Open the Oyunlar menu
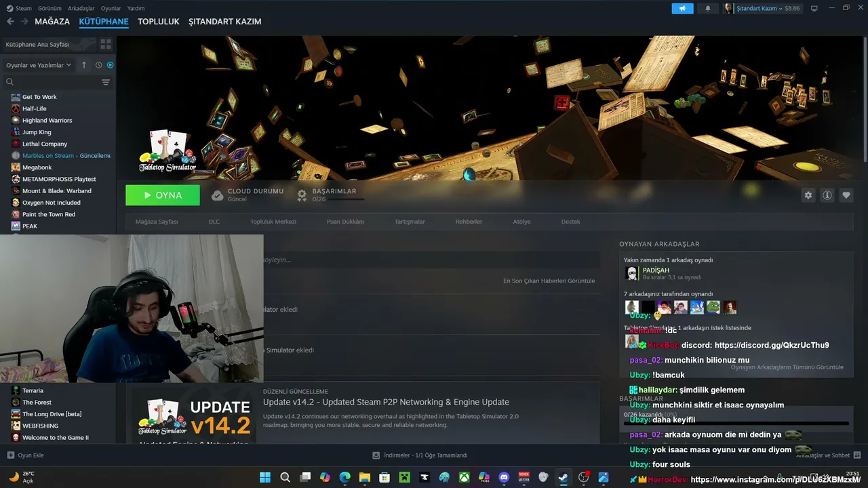 [x=111, y=8]
